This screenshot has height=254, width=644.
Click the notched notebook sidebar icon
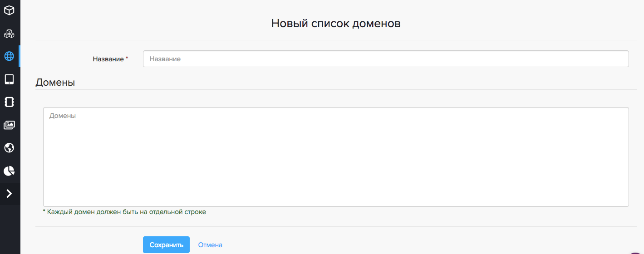click(9, 102)
